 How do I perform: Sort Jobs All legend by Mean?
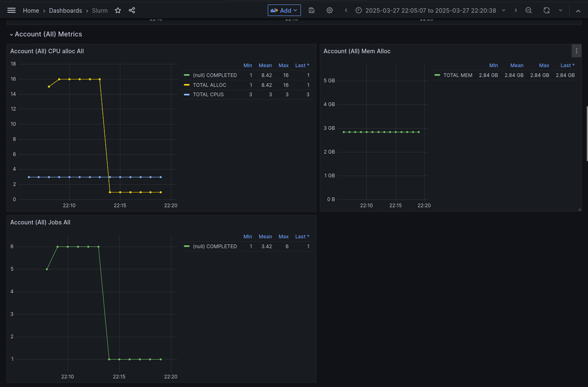pyautogui.click(x=265, y=237)
